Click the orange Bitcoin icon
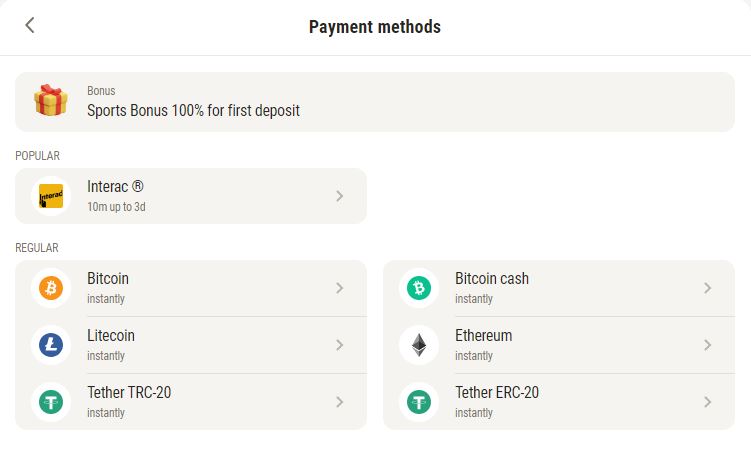751x471 pixels. coord(51,288)
